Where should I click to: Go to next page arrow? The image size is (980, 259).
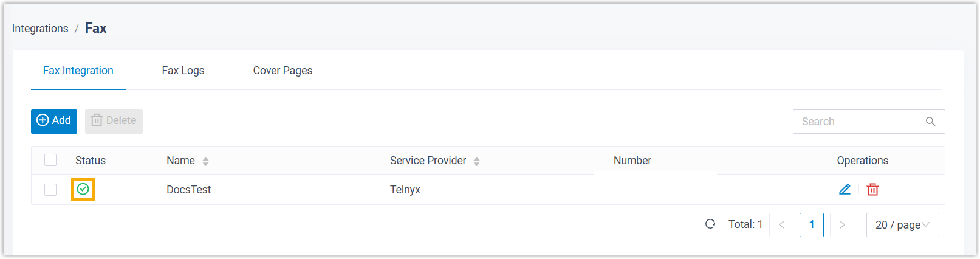tap(842, 225)
